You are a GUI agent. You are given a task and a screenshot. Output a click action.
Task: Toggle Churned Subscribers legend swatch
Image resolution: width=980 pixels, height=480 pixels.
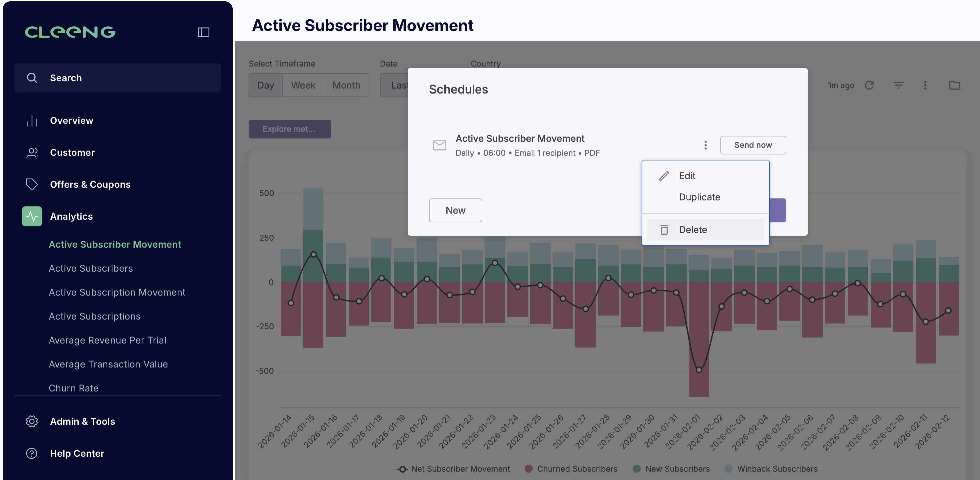tap(528, 469)
